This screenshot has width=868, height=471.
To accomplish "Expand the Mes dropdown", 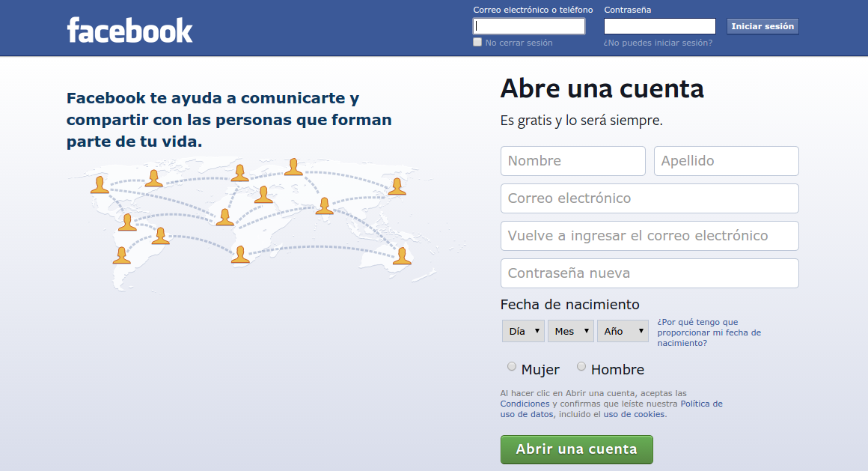I will 570,331.
